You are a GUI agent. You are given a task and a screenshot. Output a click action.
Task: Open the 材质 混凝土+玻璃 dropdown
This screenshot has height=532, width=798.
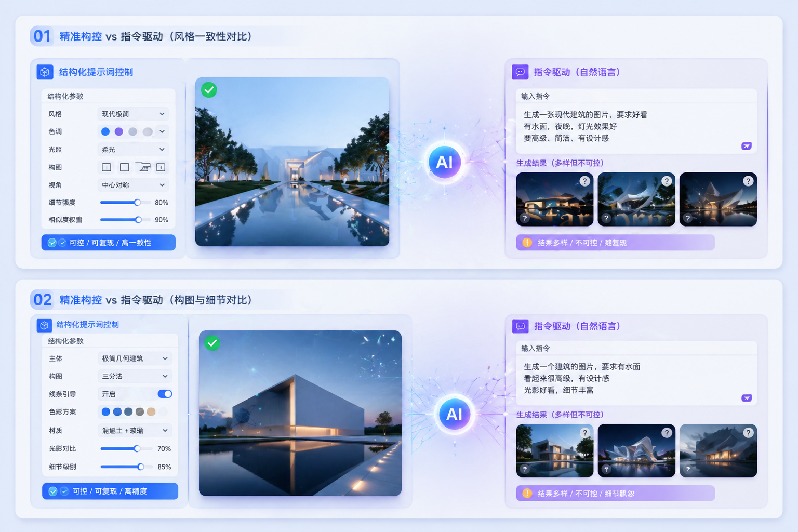pos(135,430)
